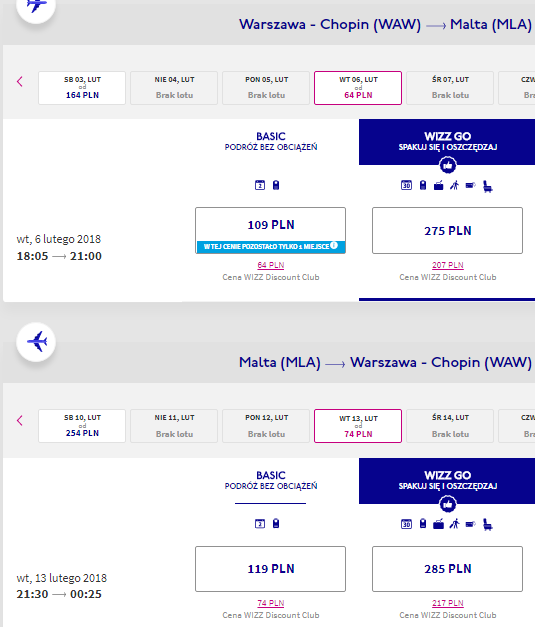This screenshot has height=627, width=535.
Task: Click outbound WIZZ GO seat selection icon
Action: [487, 186]
